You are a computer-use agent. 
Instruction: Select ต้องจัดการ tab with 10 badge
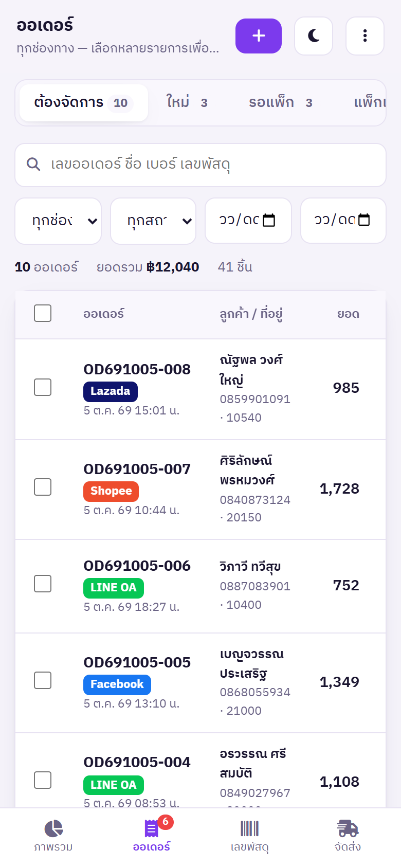pyautogui.click(x=84, y=102)
